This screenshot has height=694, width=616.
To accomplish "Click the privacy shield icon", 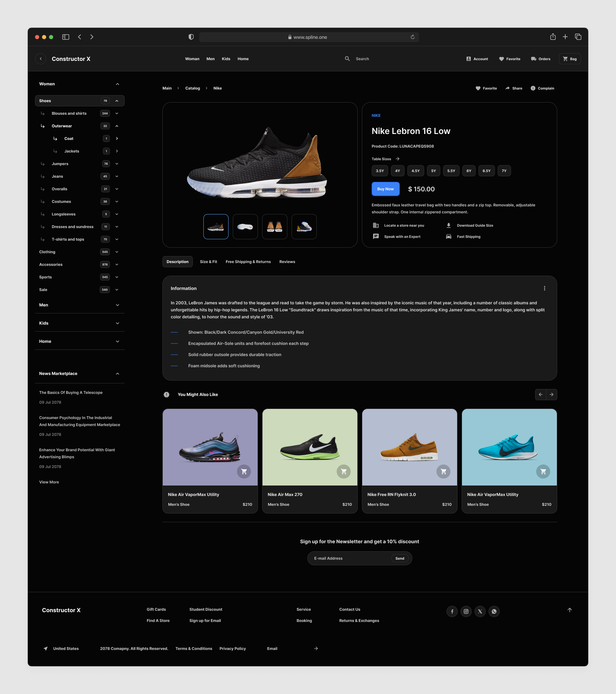I will click(x=191, y=37).
